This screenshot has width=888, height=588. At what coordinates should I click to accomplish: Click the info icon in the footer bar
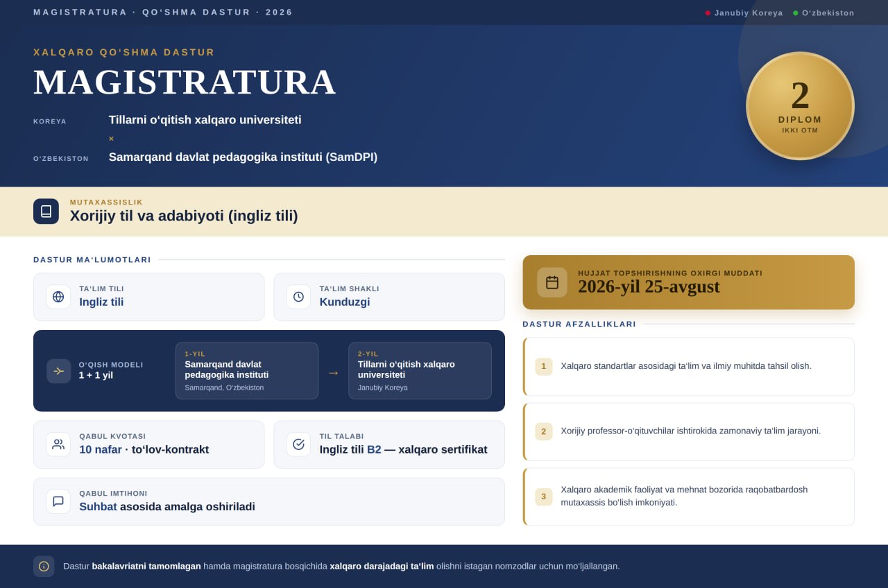[44, 566]
